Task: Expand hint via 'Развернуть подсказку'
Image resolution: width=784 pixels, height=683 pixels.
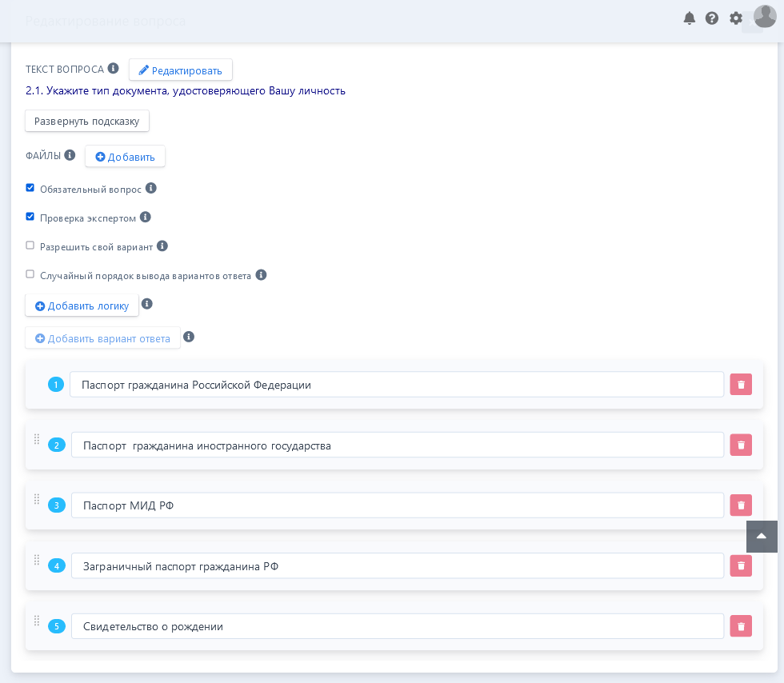Action: pyautogui.click(x=87, y=121)
